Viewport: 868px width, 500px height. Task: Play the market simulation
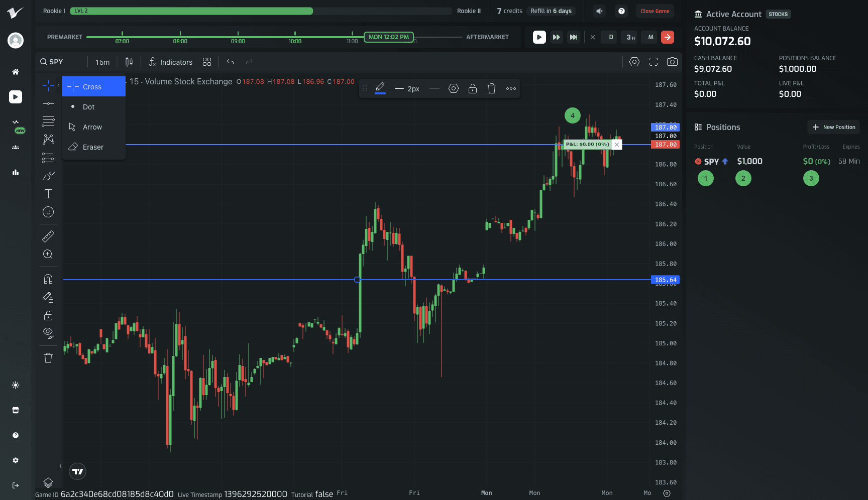[x=539, y=37]
